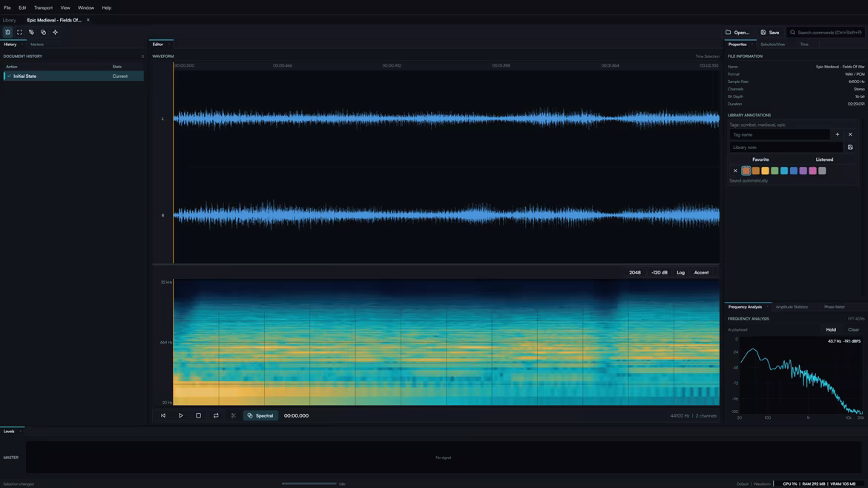Image resolution: width=868 pixels, height=488 pixels.
Task: Select the green color swatch
Action: pos(775,171)
